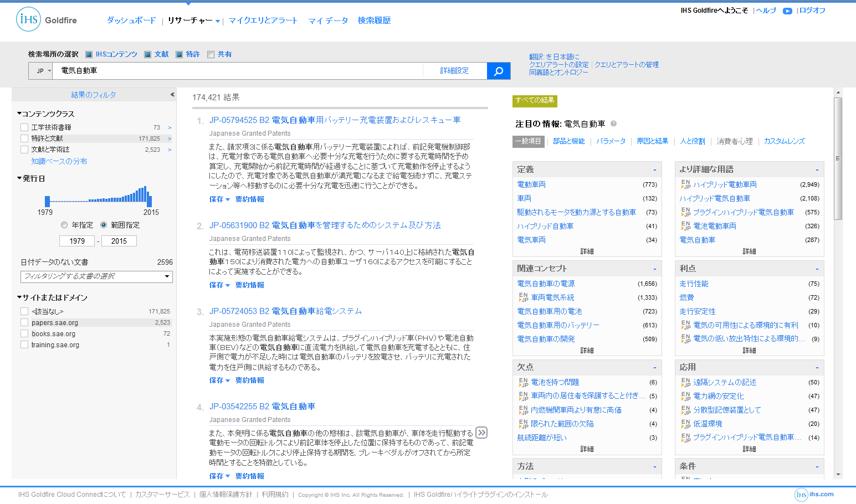
Task: Click EN/JP icon beside 車両電気系統
Action: (x=524, y=297)
